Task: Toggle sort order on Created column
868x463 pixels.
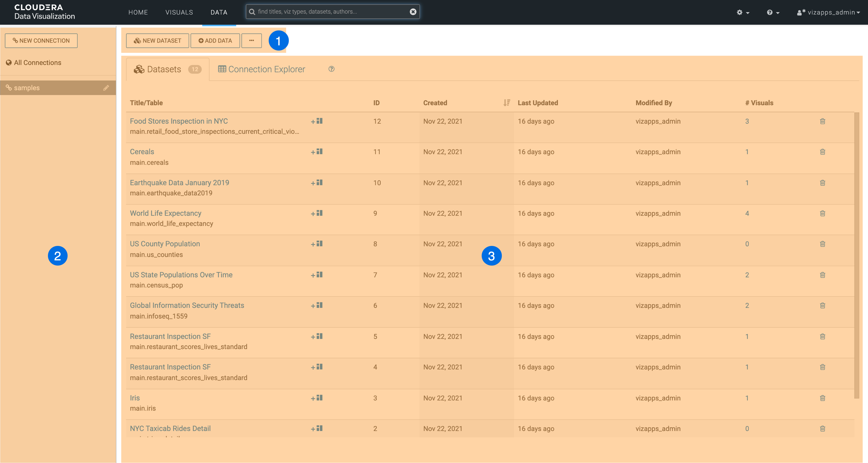Action: pos(506,103)
